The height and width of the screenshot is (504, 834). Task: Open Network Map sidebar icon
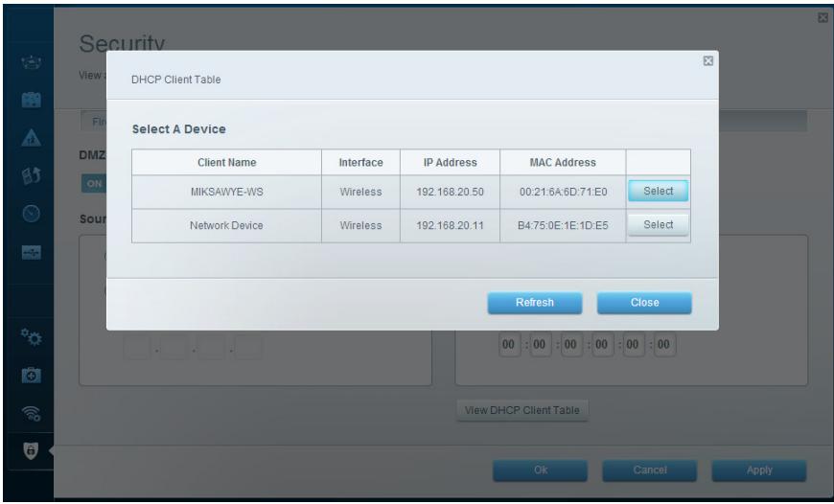[x=31, y=62]
